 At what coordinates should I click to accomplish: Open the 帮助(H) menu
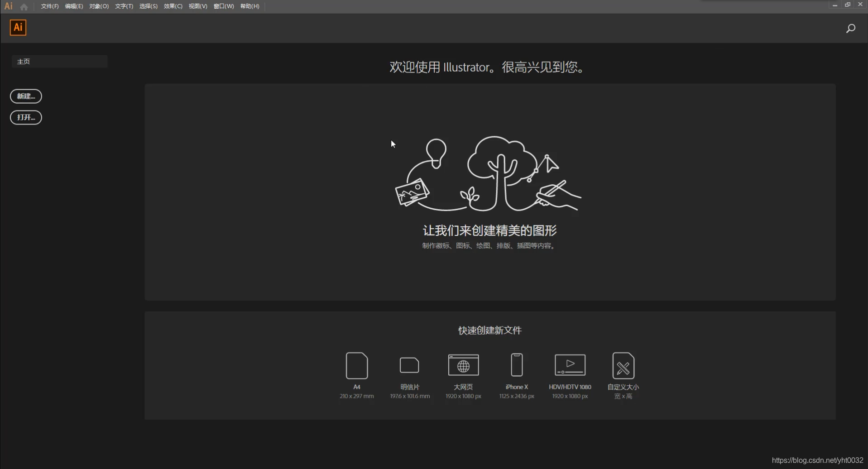click(x=249, y=6)
